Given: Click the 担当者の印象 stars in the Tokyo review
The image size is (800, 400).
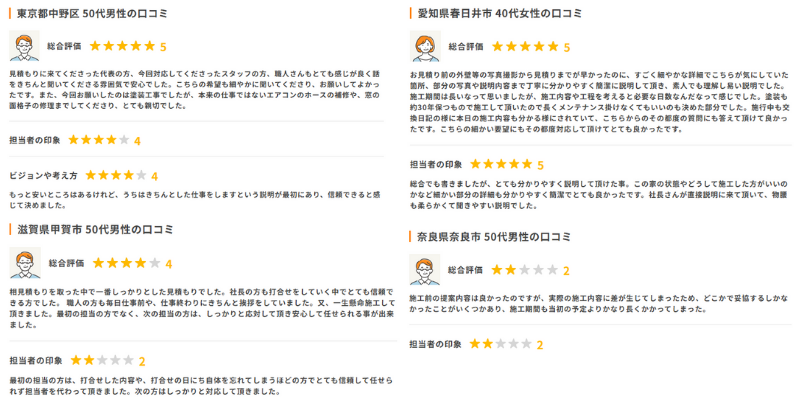Looking at the screenshot, I should point(99,140).
